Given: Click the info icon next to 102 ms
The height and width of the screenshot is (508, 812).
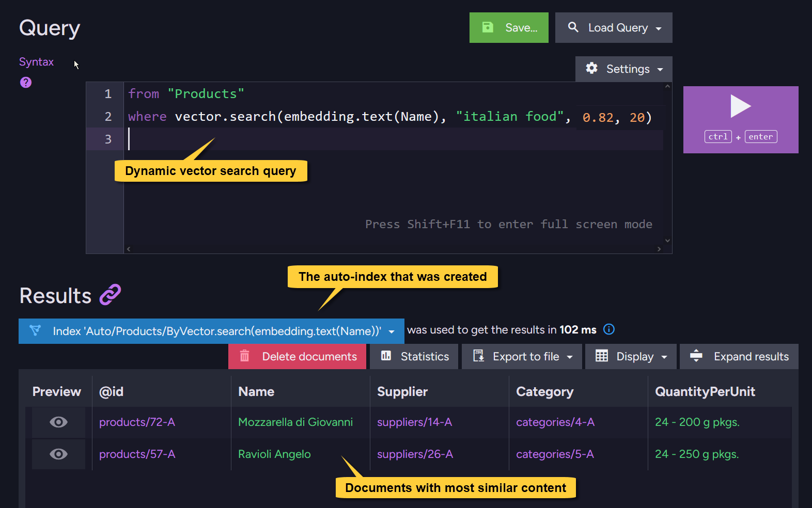Looking at the screenshot, I should (x=609, y=329).
